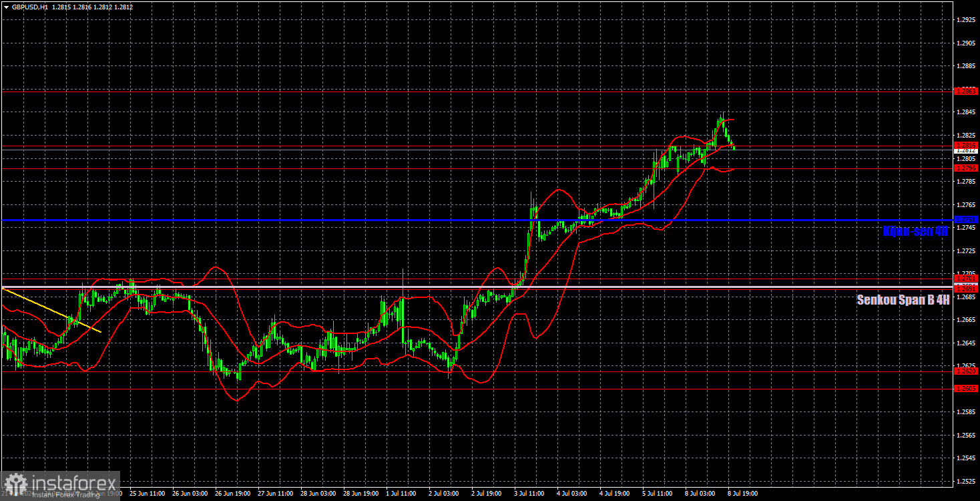Click the 1.2585 price axis value

click(x=965, y=412)
